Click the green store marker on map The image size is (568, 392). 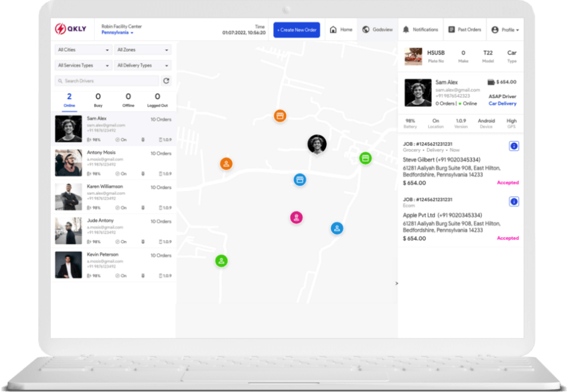(x=365, y=158)
